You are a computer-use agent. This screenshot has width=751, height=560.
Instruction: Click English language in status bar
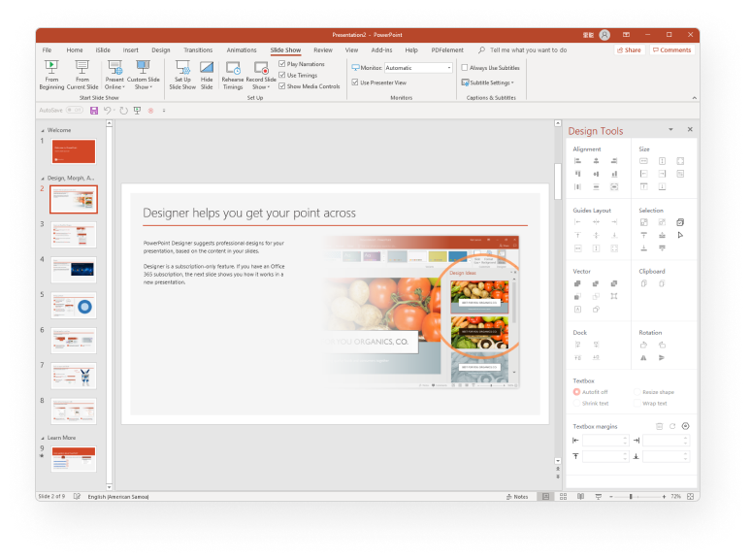tap(118, 497)
